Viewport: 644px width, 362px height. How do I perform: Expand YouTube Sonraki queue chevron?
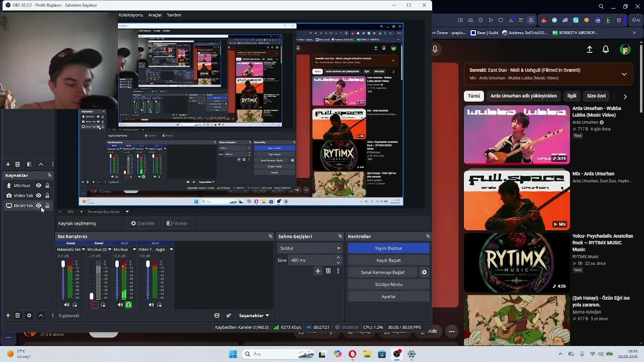[x=624, y=74]
